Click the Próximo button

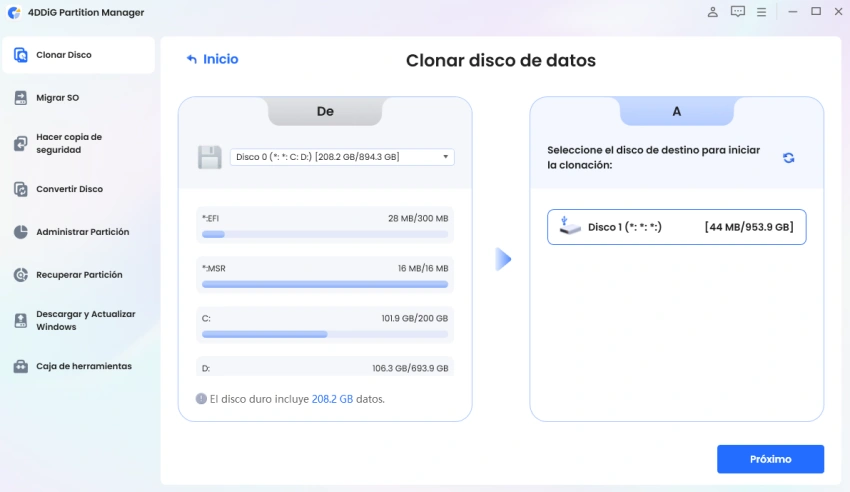(x=770, y=459)
